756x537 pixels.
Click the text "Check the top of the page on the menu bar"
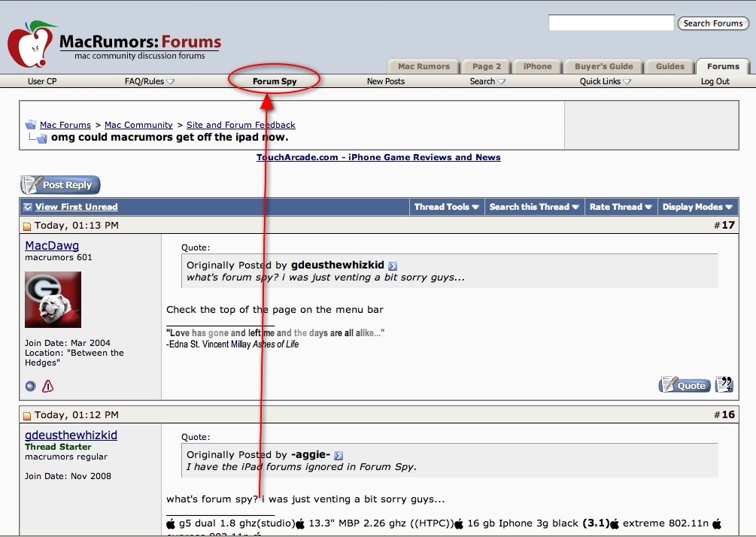click(275, 309)
